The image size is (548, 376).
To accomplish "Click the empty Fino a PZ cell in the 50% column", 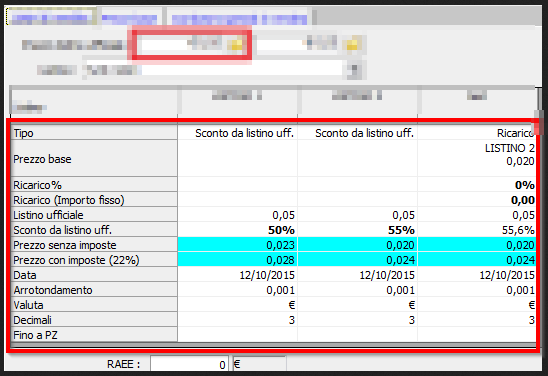I will click(238, 335).
